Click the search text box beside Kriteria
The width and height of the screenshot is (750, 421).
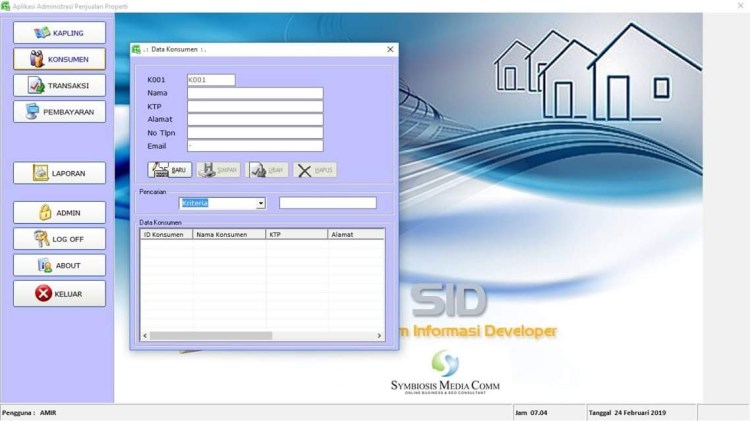pyautogui.click(x=327, y=203)
